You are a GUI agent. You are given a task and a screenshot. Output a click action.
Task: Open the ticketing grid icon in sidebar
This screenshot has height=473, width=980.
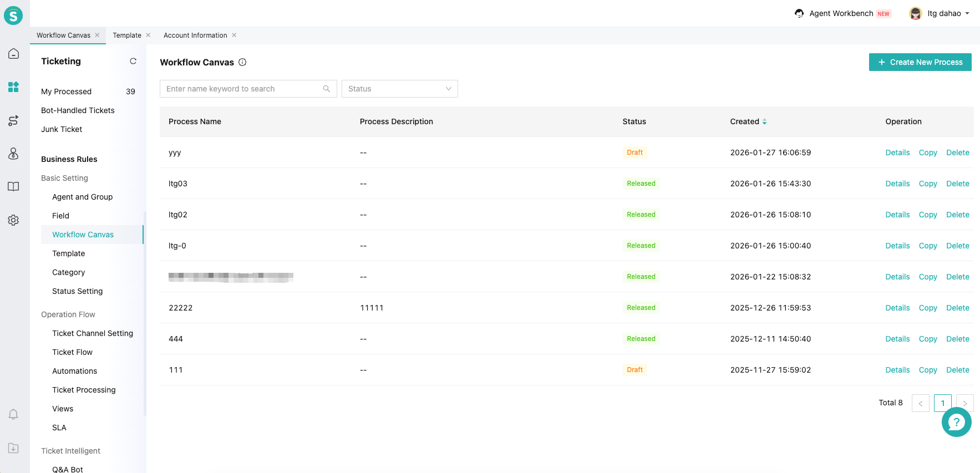(x=13, y=87)
